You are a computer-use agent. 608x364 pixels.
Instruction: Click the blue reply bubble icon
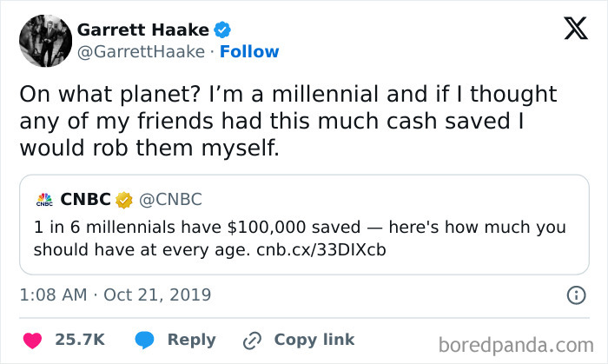click(x=145, y=339)
